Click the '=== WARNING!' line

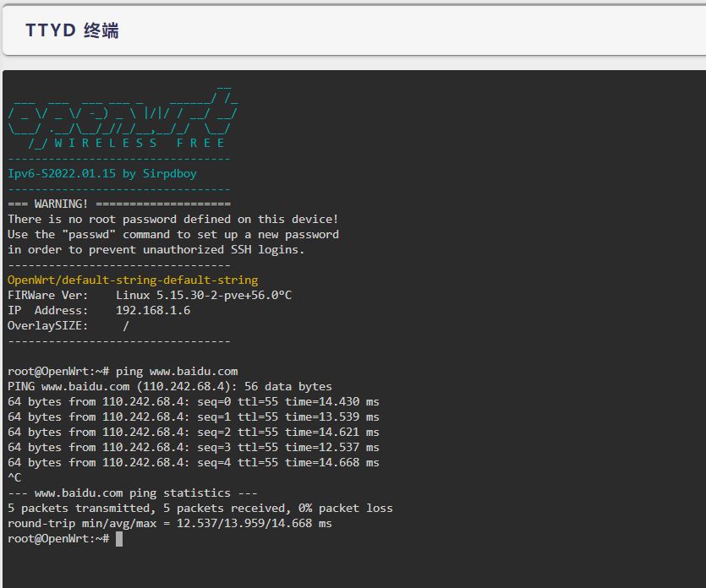click(x=119, y=204)
